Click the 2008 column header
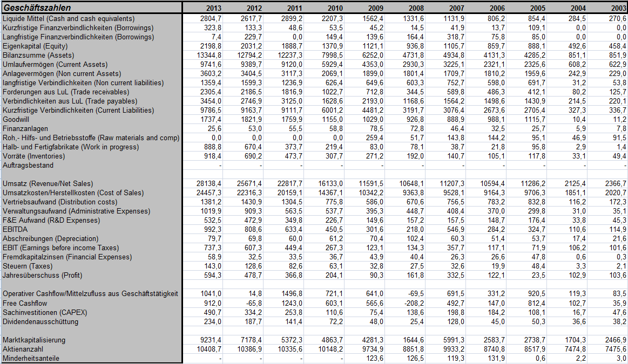 click(x=416, y=8)
